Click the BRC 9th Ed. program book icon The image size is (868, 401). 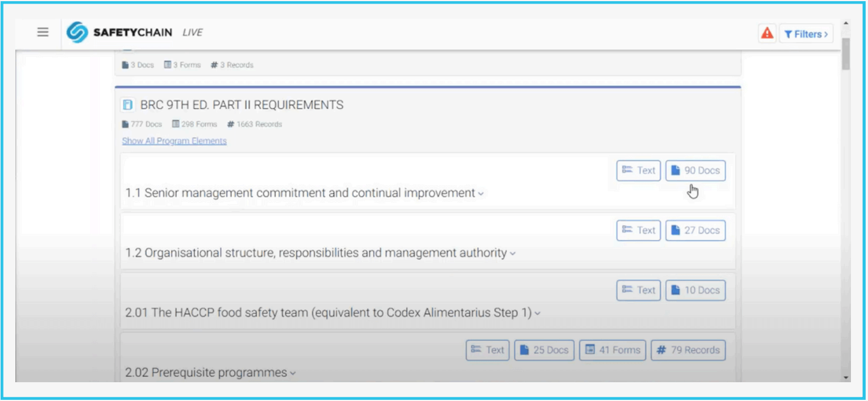pyautogui.click(x=127, y=105)
